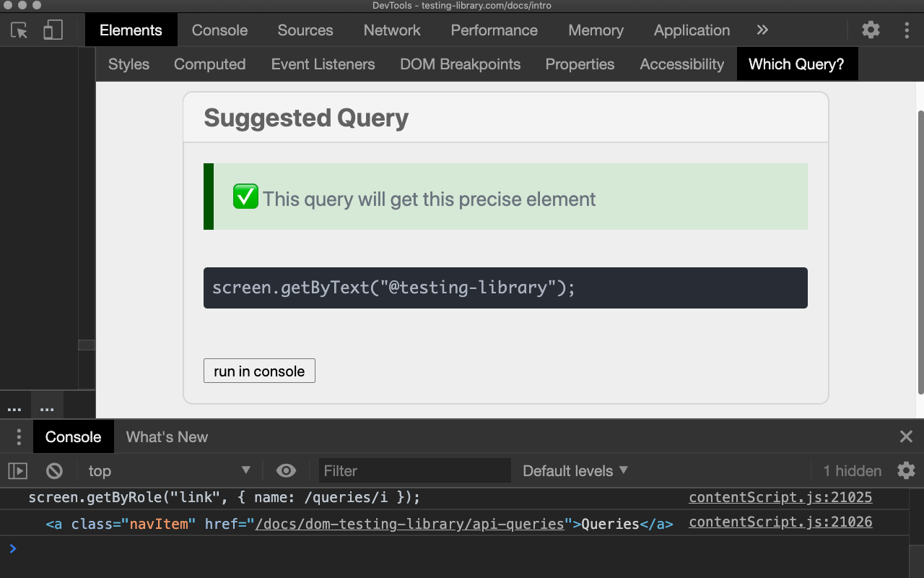The image size is (924, 578).
Task: Clear the console with the ban icon
Action: point(54,471)
